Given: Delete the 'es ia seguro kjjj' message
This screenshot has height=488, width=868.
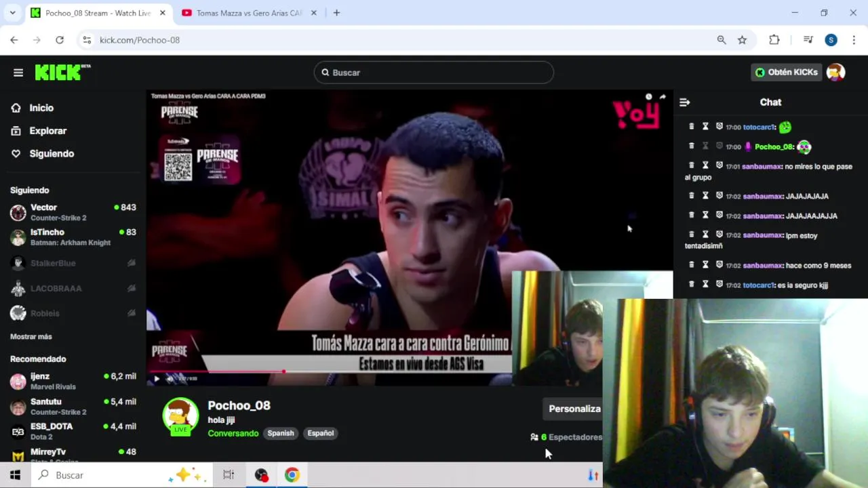Looking at the screenshot, I should (691, 285).
